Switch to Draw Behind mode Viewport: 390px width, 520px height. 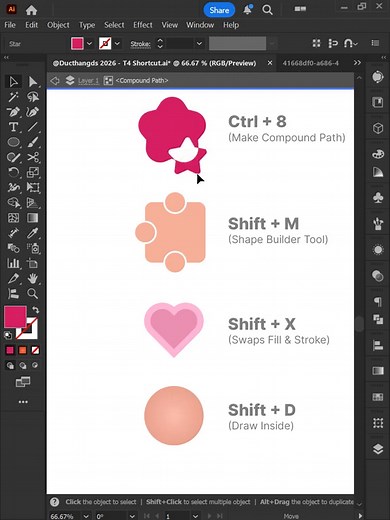point(22,366)
